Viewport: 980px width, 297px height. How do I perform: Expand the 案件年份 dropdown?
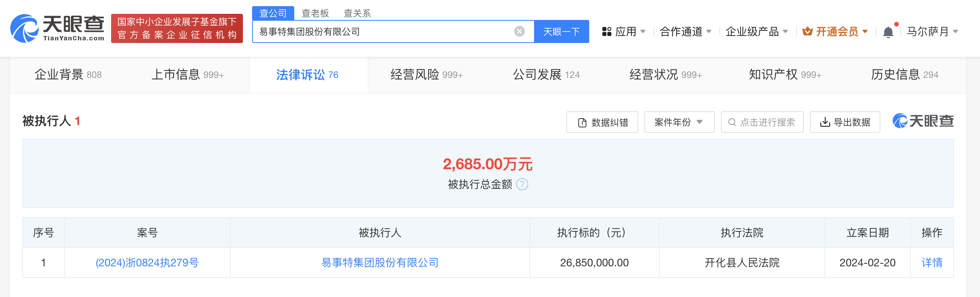click(679, 122)
